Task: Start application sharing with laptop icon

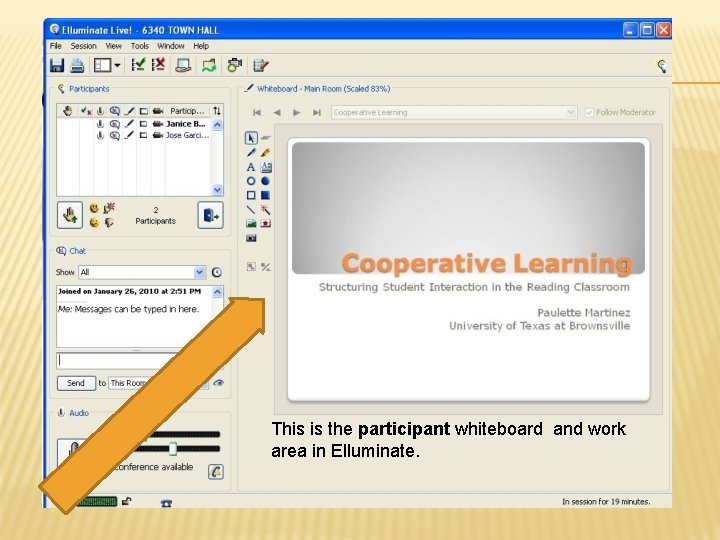Action: point(183,65)
